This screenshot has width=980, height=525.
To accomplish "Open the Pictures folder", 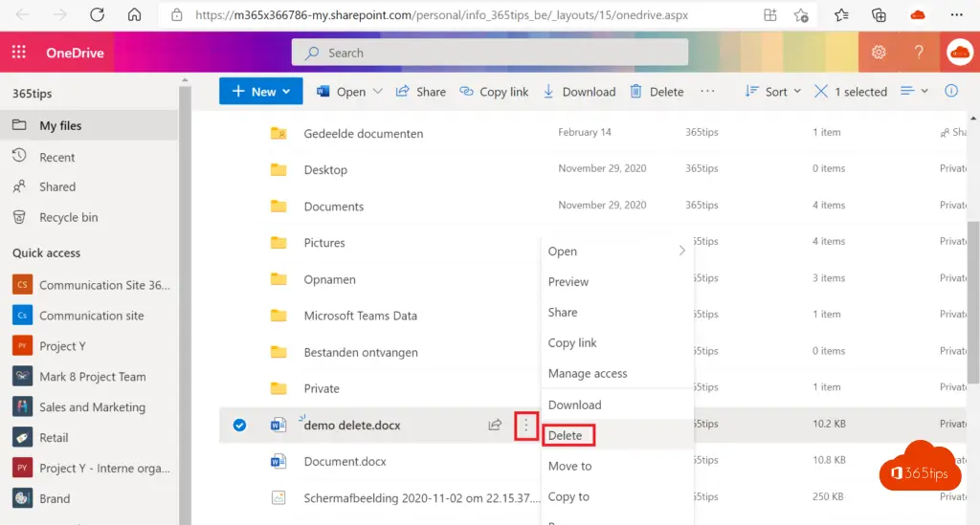I will (323, 243).
